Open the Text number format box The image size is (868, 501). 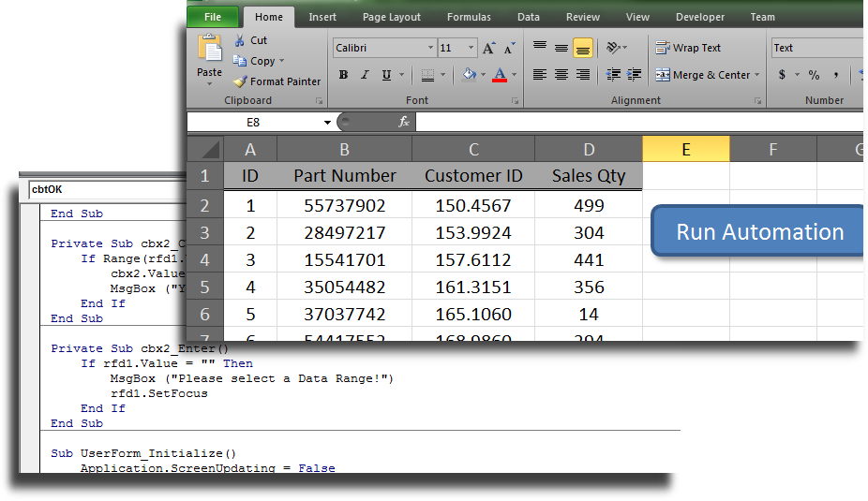[817, 48]
